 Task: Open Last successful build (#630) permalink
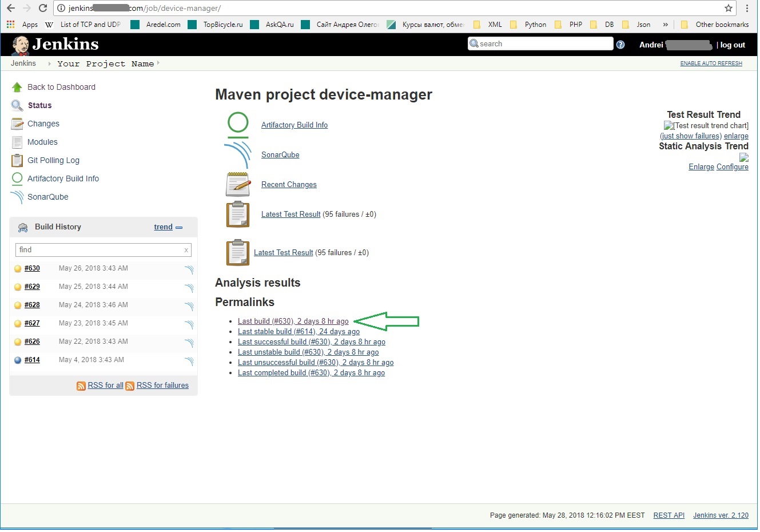tap(312, 342)
